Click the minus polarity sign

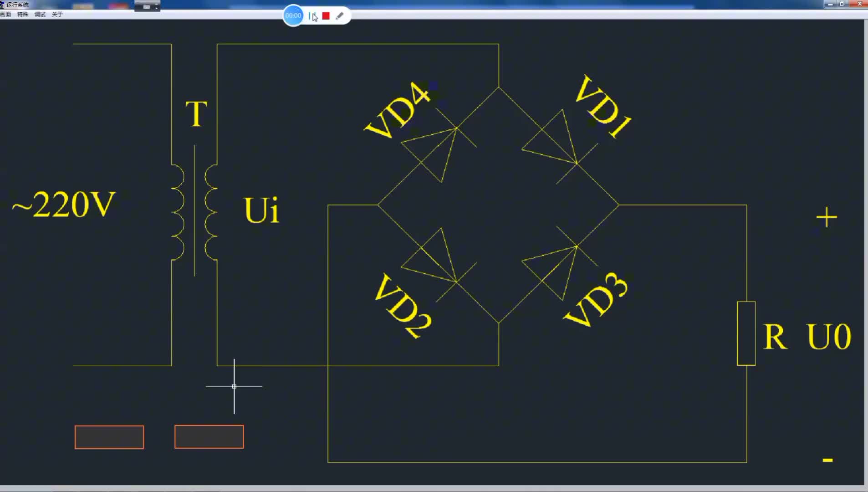click(828, 460)
